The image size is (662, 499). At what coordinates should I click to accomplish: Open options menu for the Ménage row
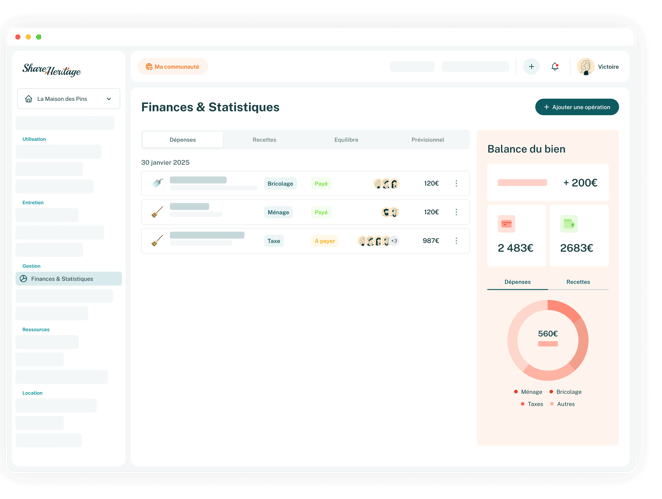[457, 212]
